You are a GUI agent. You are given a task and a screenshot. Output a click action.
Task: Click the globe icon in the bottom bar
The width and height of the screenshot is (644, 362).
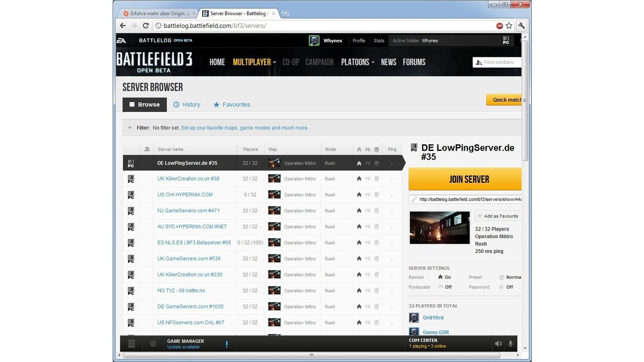[x=153, y=344]
